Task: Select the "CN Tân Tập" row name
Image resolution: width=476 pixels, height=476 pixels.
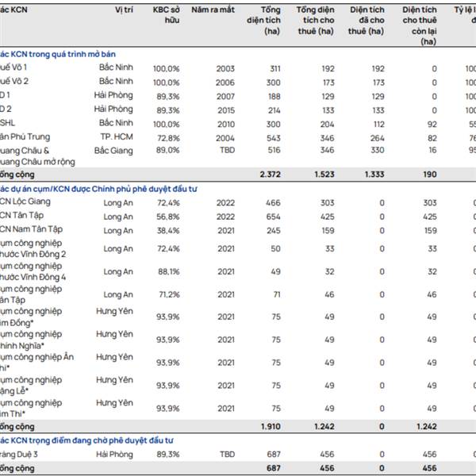Action: point(22,216)
